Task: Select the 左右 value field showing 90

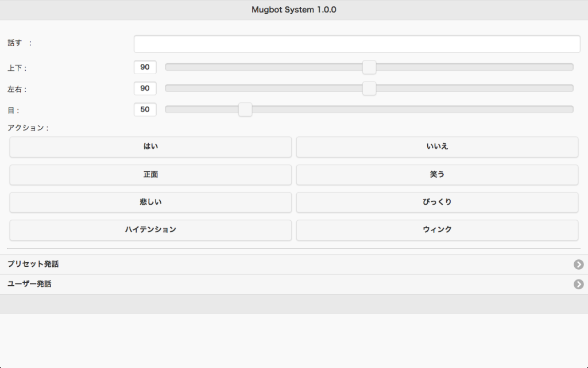Action: coord(145,88)
